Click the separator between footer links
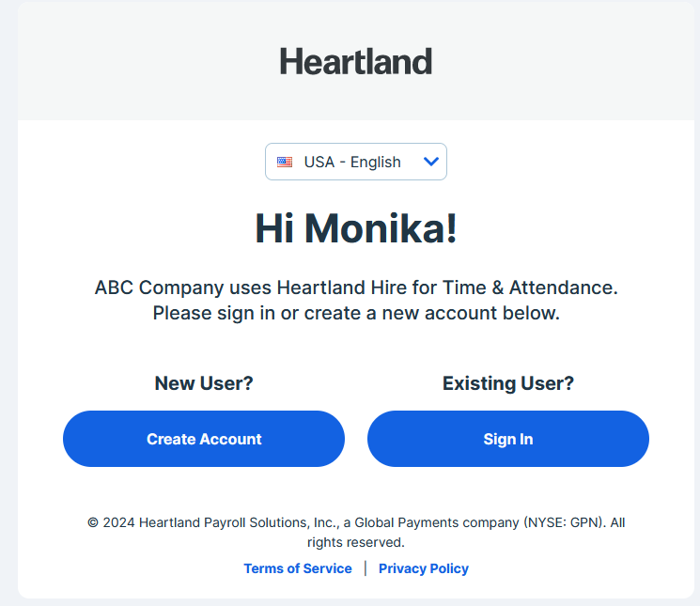 tap(366, 568)
